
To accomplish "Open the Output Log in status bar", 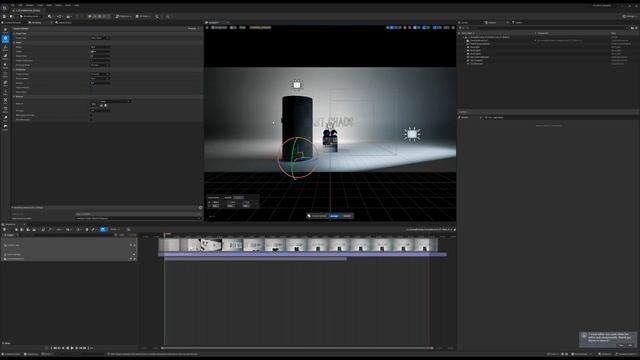I will pos(32,354).
